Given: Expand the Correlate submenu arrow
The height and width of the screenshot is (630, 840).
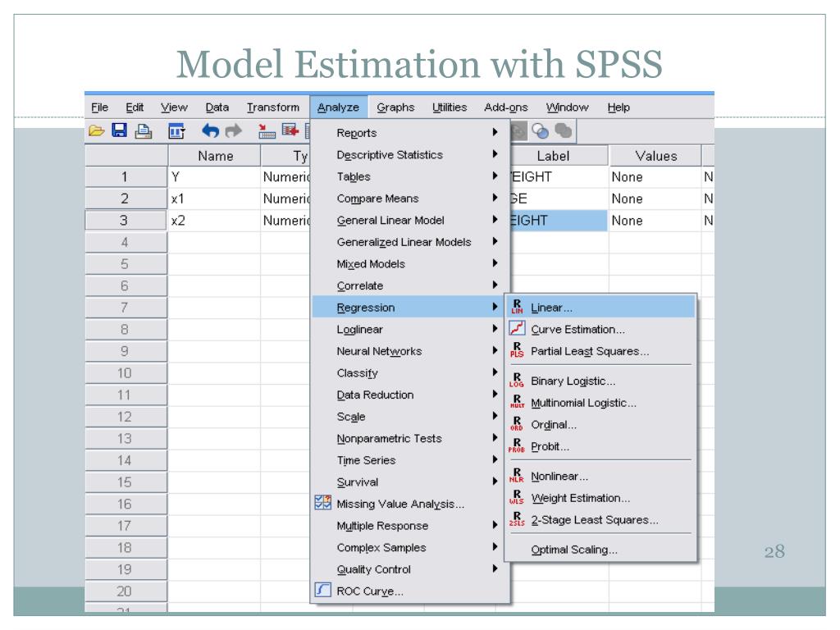Looking at the screenshot, I should click(495, 285).
